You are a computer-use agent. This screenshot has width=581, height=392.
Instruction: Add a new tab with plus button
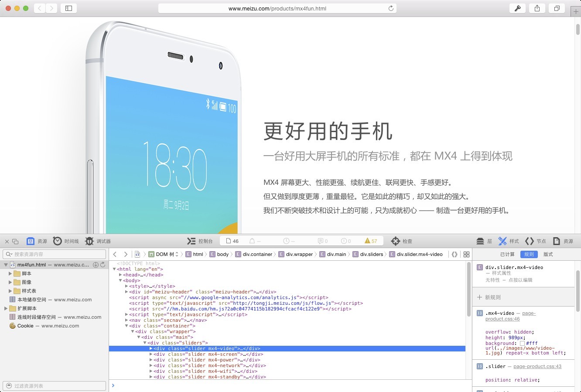click(x=576, y=12)
